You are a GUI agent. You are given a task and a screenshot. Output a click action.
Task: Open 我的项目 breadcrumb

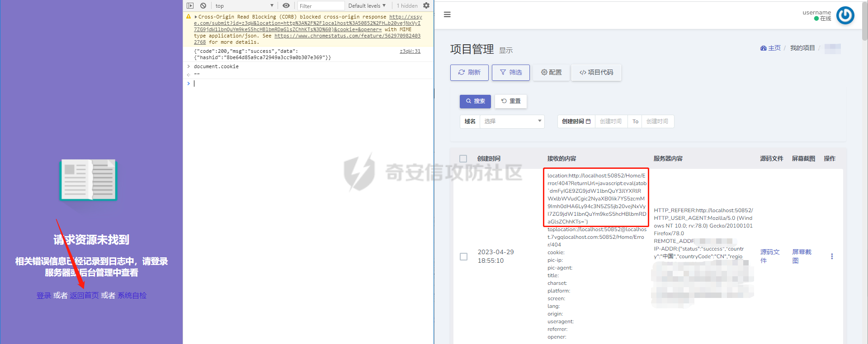click(802, 48)
